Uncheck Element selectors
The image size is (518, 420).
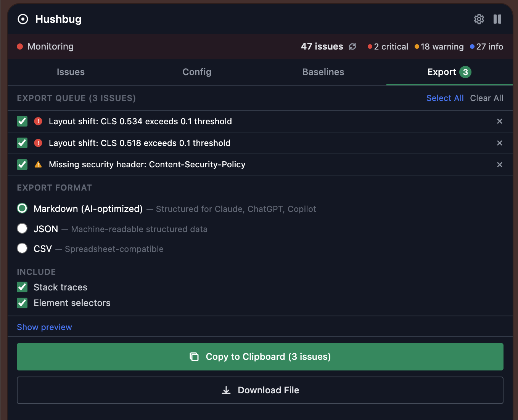tap(22, 303)
